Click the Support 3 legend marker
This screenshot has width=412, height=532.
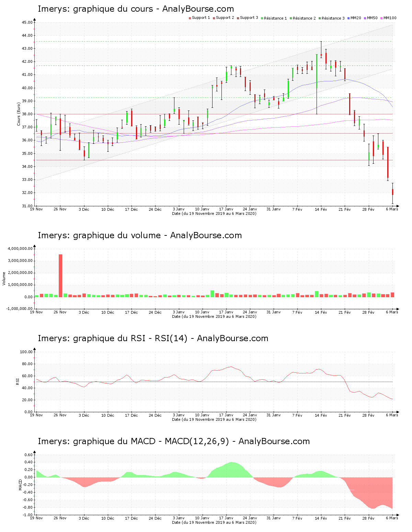pyautogui.click(x=238, y=18)
